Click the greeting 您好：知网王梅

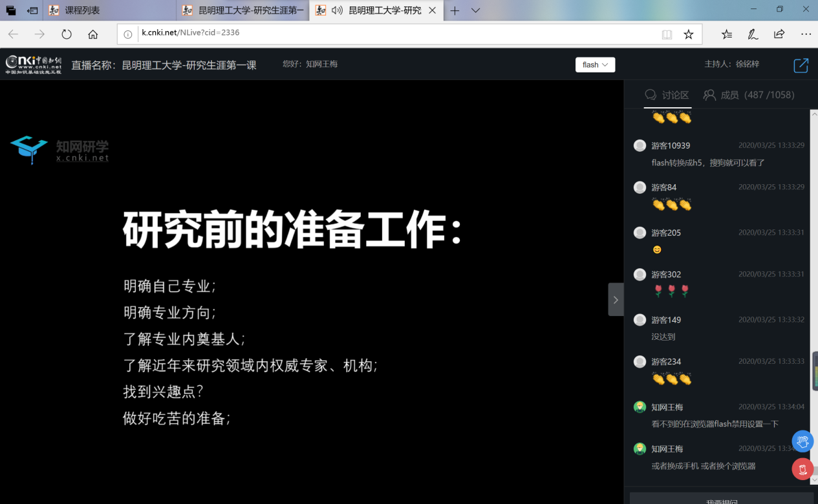point(310,64)
